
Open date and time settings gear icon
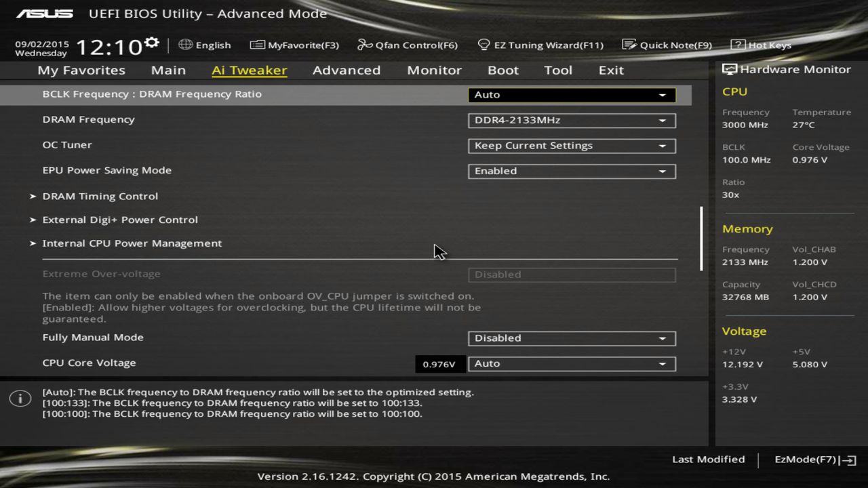[x=152, y=43]
